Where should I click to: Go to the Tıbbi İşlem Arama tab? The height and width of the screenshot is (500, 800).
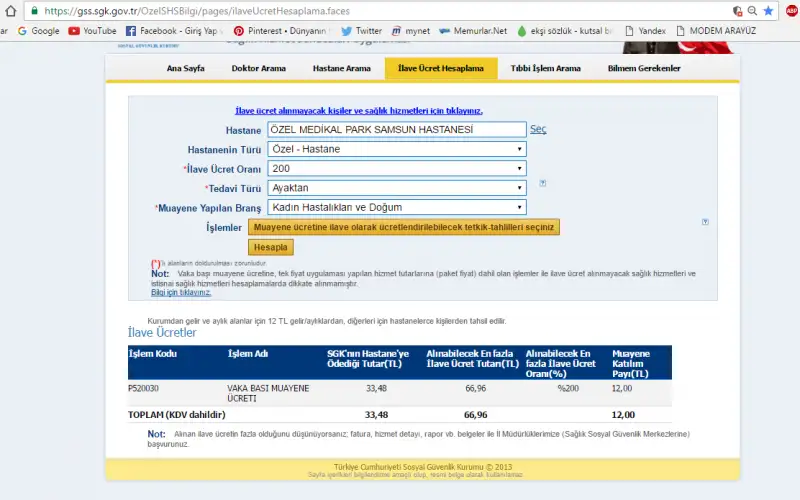pyautogui.click(x=545, y=68)
